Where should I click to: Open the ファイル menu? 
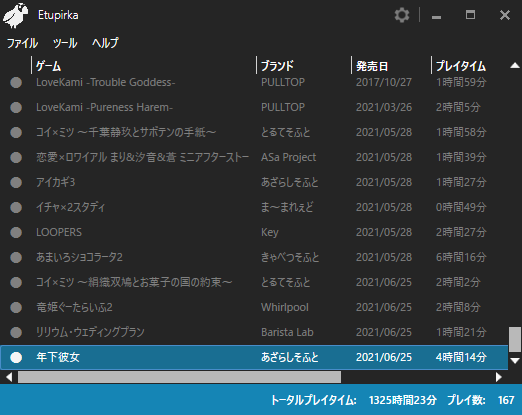(x=22, y=43)
